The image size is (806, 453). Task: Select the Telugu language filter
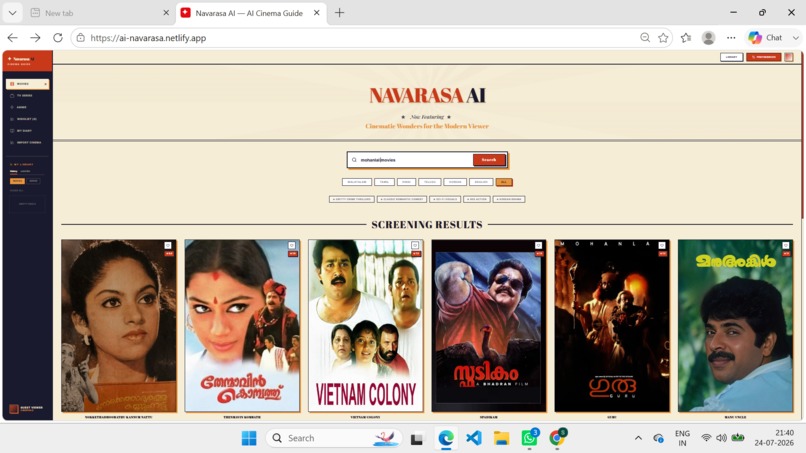[430, 182]
